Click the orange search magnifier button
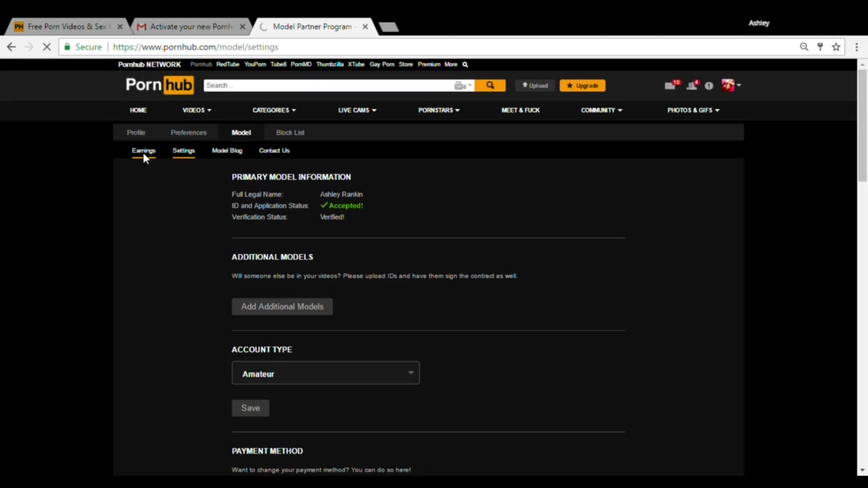 pyautogui.click(x=490, y=85)
